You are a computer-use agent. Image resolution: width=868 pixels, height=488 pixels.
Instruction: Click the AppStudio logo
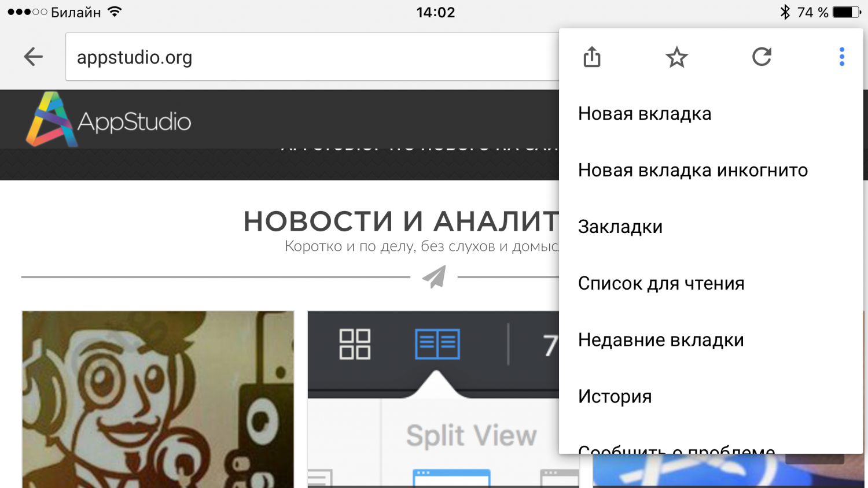coord(109,120)
